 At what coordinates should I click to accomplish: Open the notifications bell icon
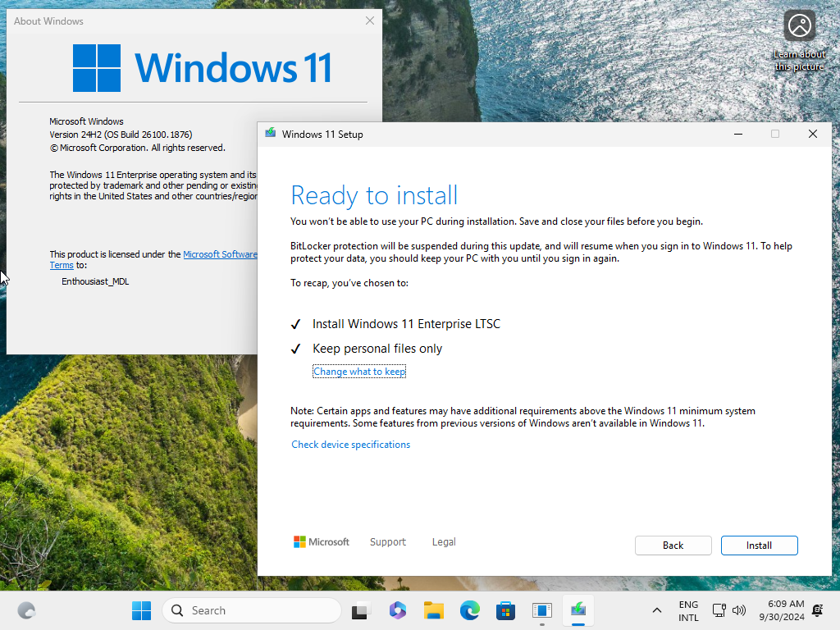tap(818, 610)
